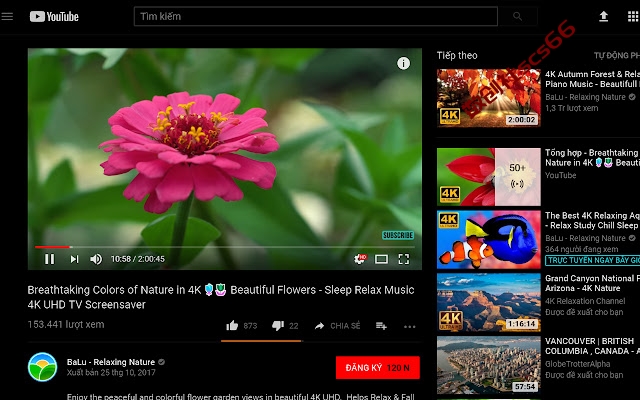The width and height of the screenshot is (640, 400).
Task: Open Tổng hợp - Breathtaking Nature mix title
Action: click(592, 158)
